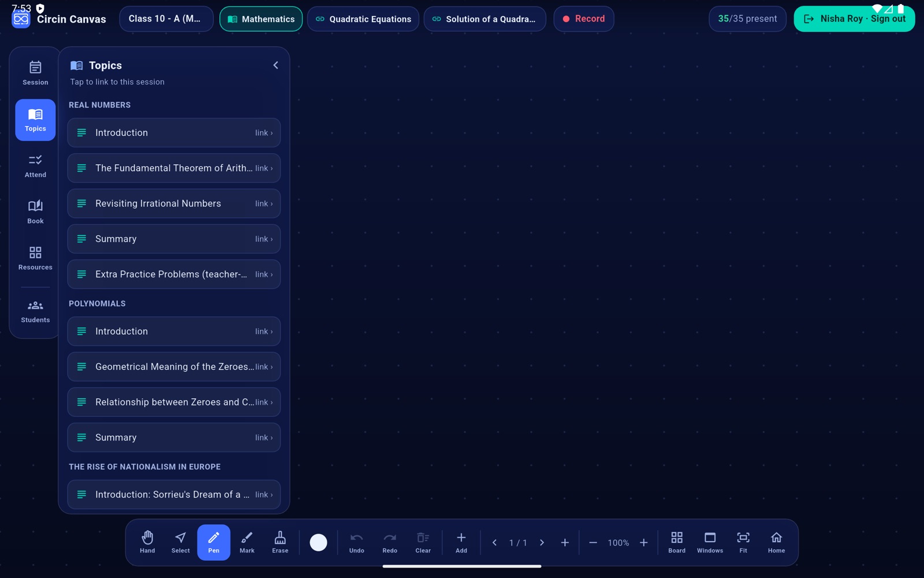Image resolution: width=924 pixels, height=578 pixels.
Task: Choose the Select arrow tool
Action: 180,542
